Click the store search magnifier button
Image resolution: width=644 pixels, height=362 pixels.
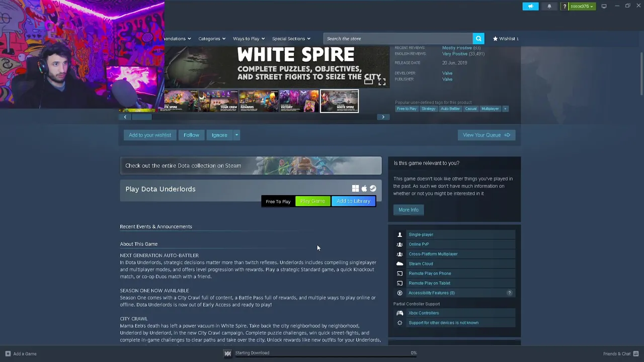point(478,38)
